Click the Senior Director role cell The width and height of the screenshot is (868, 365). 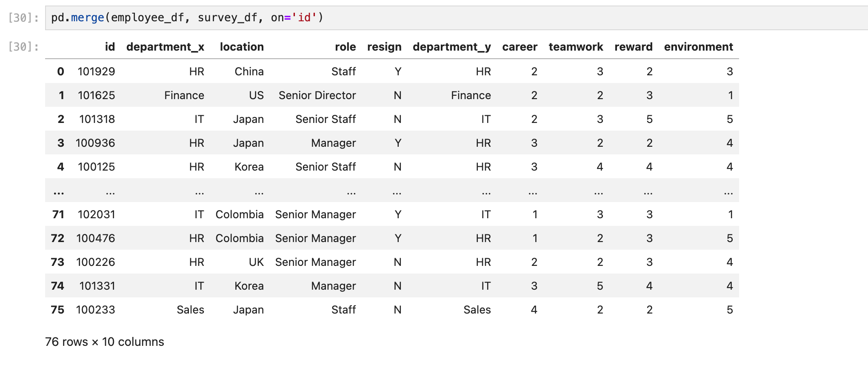pyautogui.click(x=317, y=95)
